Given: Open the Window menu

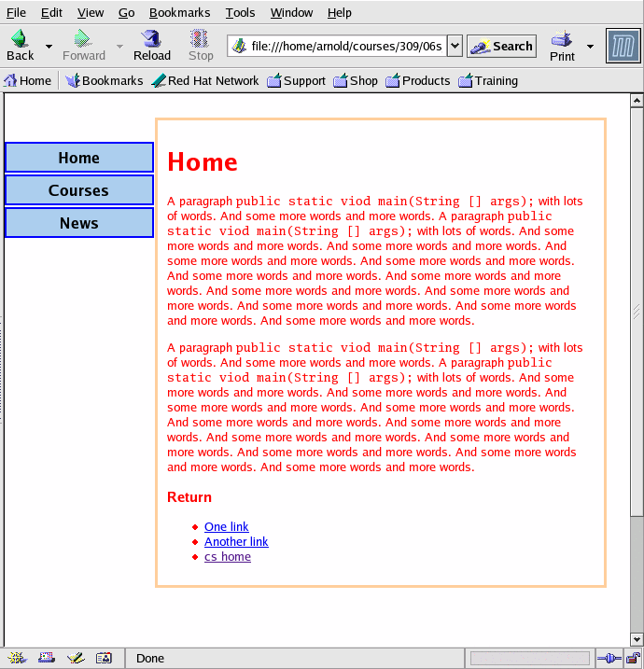Looking at the screenshot, I should 291,13.
